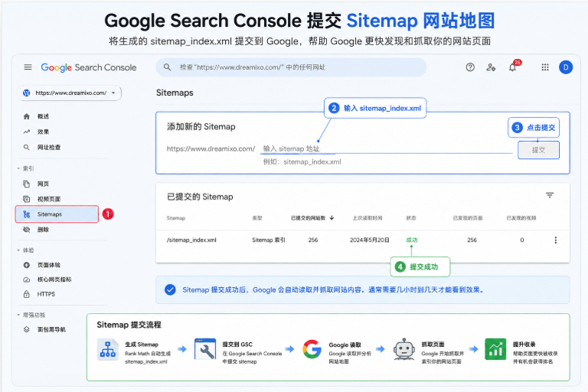
Task: Open the notifications bell
Action: coord(513,67)
